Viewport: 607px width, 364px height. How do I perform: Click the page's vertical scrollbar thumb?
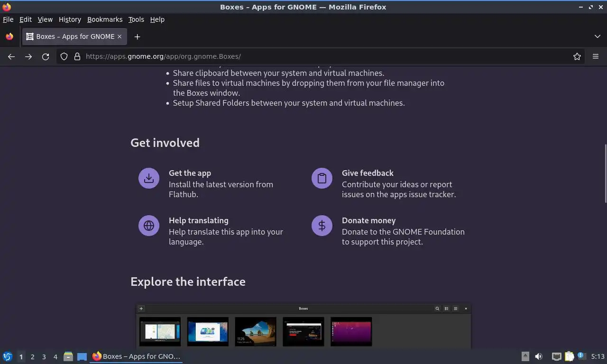tap(605, 173)
